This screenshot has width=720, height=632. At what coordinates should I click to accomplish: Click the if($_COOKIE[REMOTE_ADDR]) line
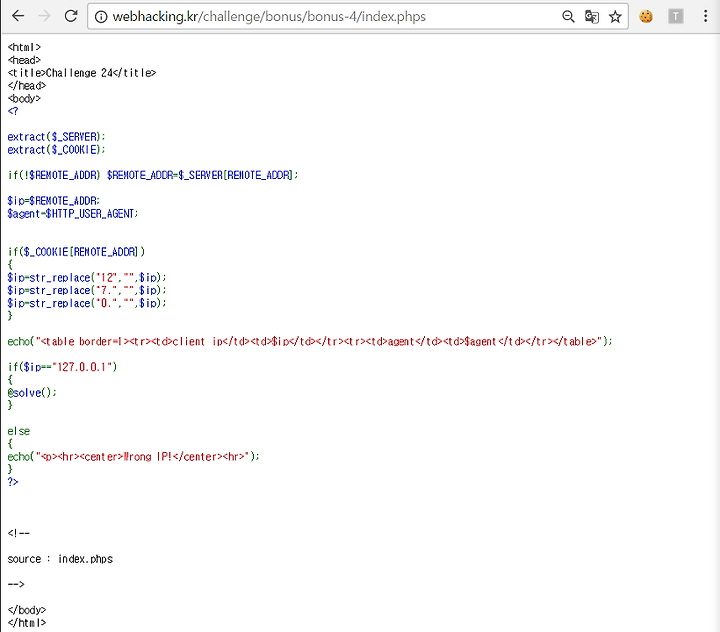[76, 252]
